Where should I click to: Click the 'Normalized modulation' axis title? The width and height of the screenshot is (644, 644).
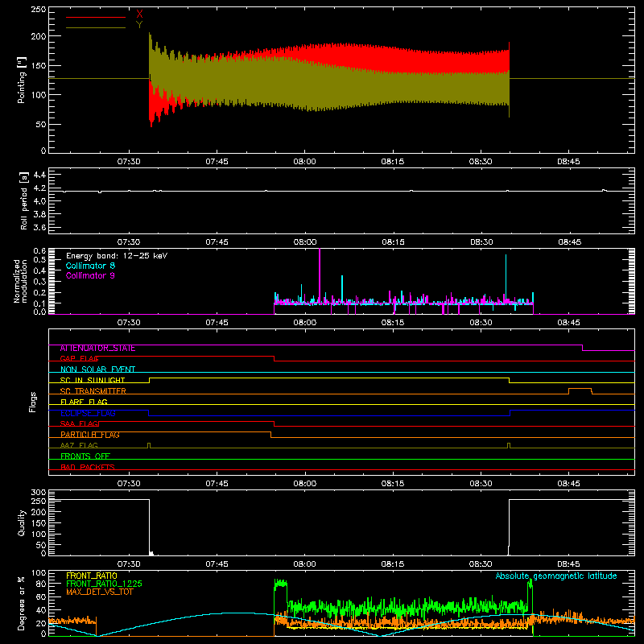pos(20,281)
